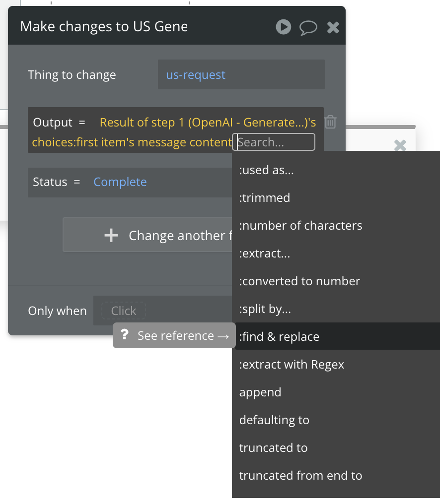Open 'us-request' Thing to change dropdown
This screenshot has width=440, height=504.
coord(241,75)
